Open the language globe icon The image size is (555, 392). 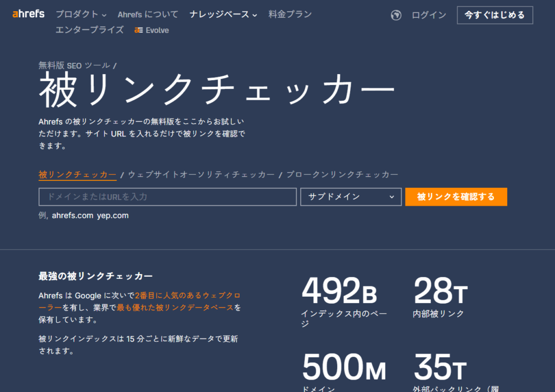pyautogui.click(x=396, y=15)
